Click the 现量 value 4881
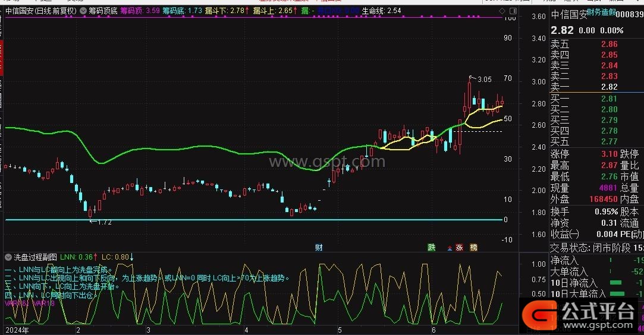This screenshot has height=335, width=644. coord(608,188)
